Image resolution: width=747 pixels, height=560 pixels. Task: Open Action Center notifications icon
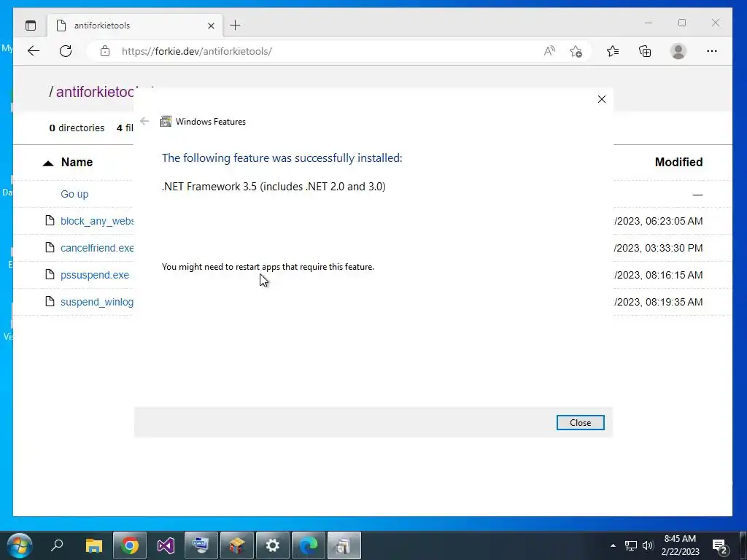719,545
